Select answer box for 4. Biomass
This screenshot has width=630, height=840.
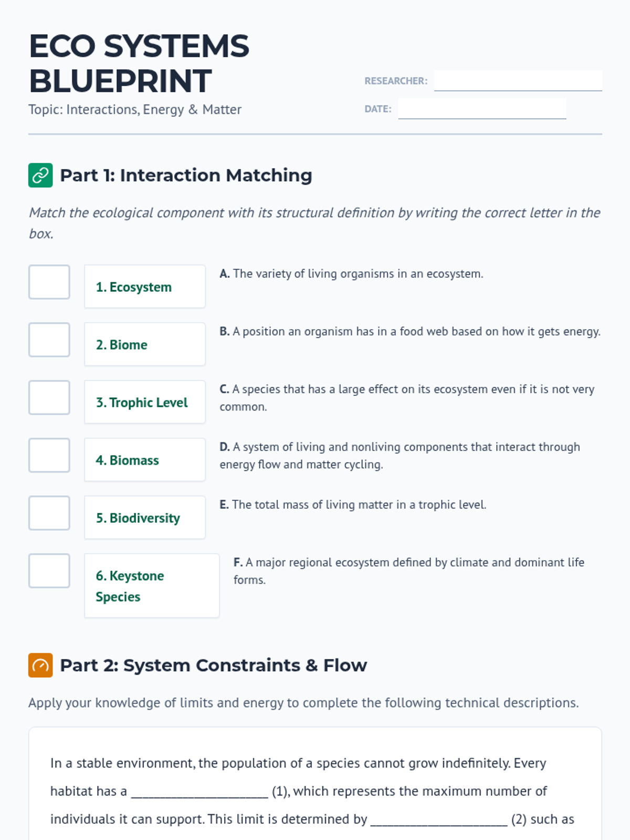[x=49, y=455]
